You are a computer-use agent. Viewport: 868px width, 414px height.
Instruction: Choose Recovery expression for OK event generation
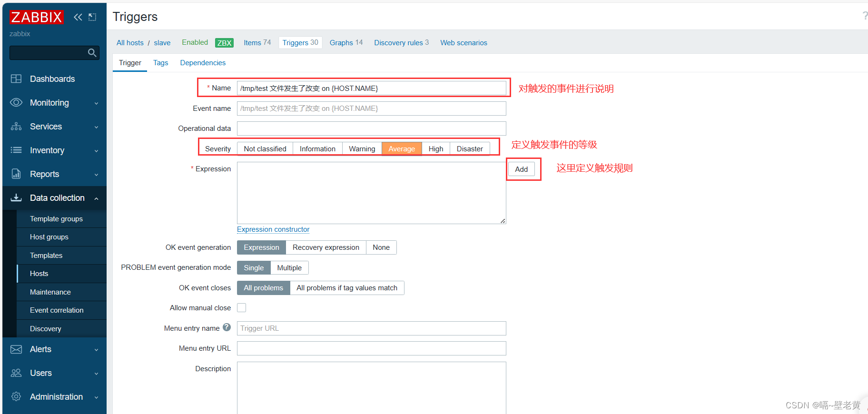coord(326,247)
